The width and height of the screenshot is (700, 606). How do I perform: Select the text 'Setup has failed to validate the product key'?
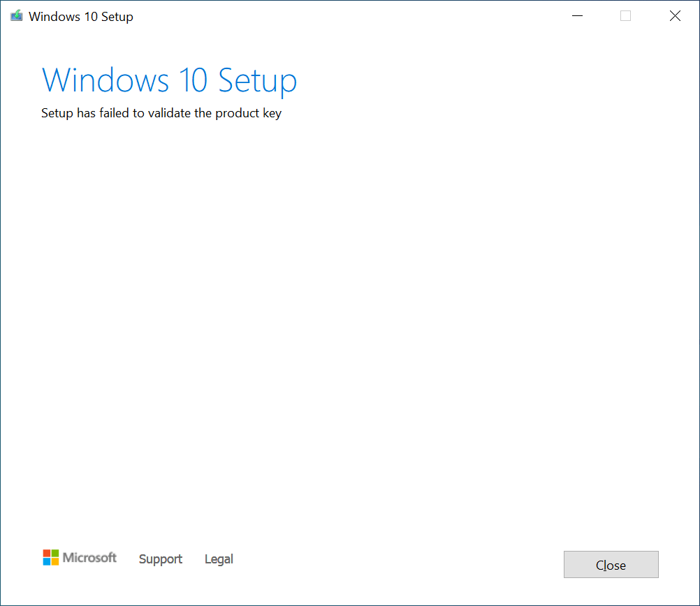pyautogui.click(x=161, y=113)
